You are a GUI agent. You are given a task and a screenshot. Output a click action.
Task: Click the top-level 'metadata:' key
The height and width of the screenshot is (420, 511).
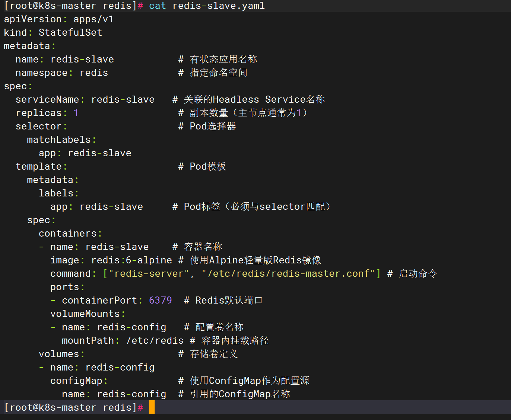tap(29, 46)
